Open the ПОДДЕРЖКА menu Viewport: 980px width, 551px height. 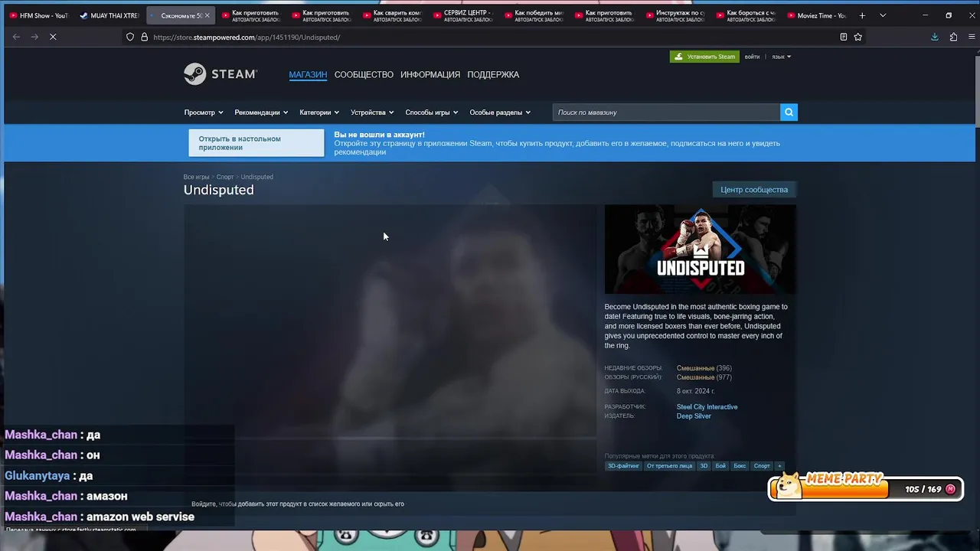[493, 74]
